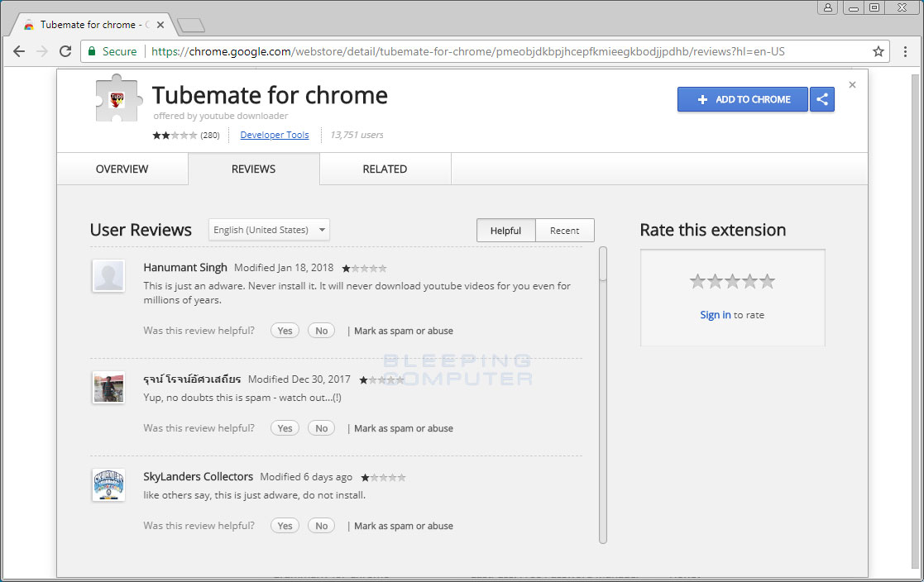This screenshot has height=582, width=924.
Task: Mark Hanumant Singh's review not helpful
Action: click(321, 331)
